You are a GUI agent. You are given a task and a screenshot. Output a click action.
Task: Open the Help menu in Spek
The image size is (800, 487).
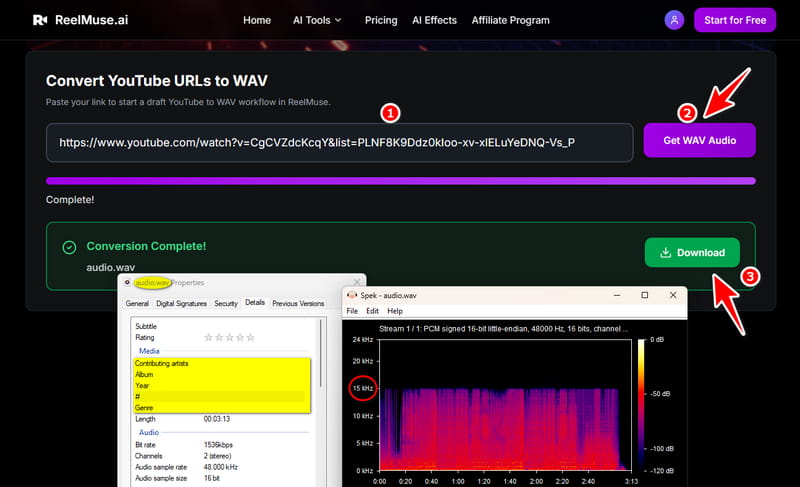coord(395,311)
